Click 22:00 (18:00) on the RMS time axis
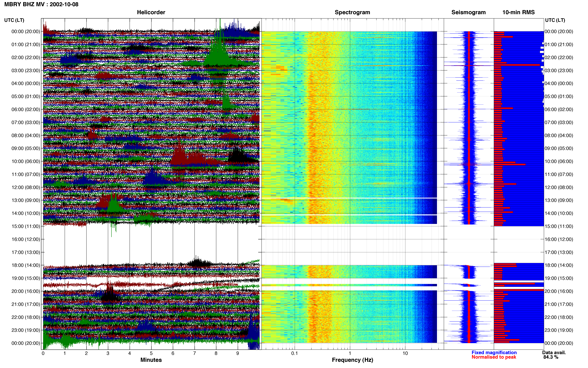588x368 pixels. click(x=559, y=317)
